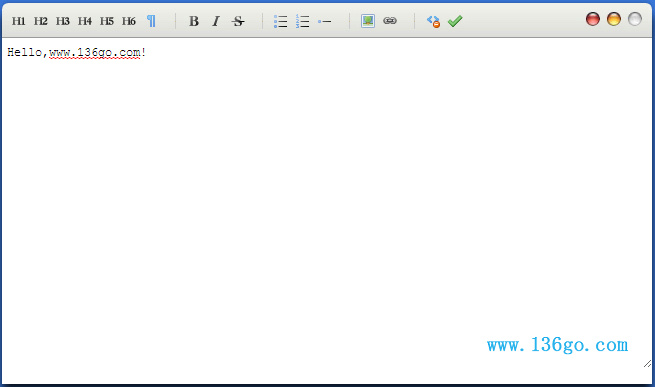Confirm changes with the green checkmark

pyautogui.click(x=455, y=21)
